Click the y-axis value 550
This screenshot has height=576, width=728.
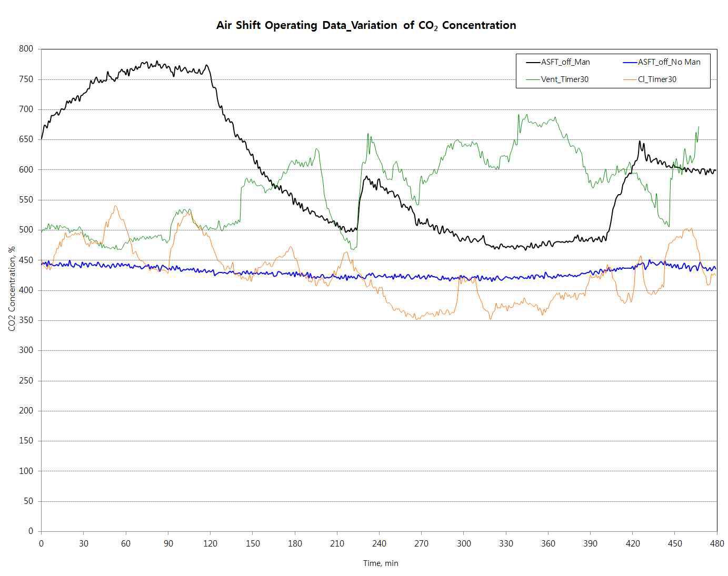click(x=26, y=200)
